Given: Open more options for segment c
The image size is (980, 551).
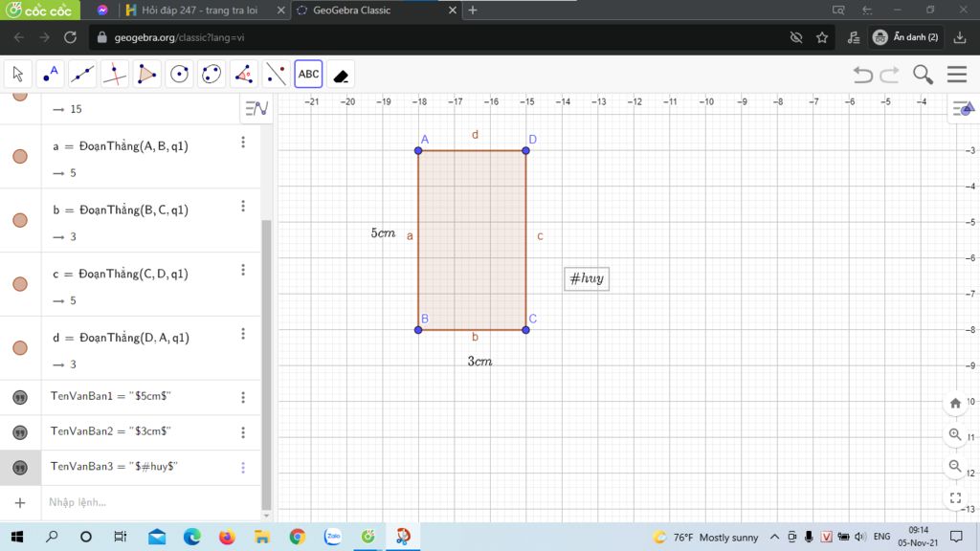Looking at the screenshot, I should coord(243,270).
